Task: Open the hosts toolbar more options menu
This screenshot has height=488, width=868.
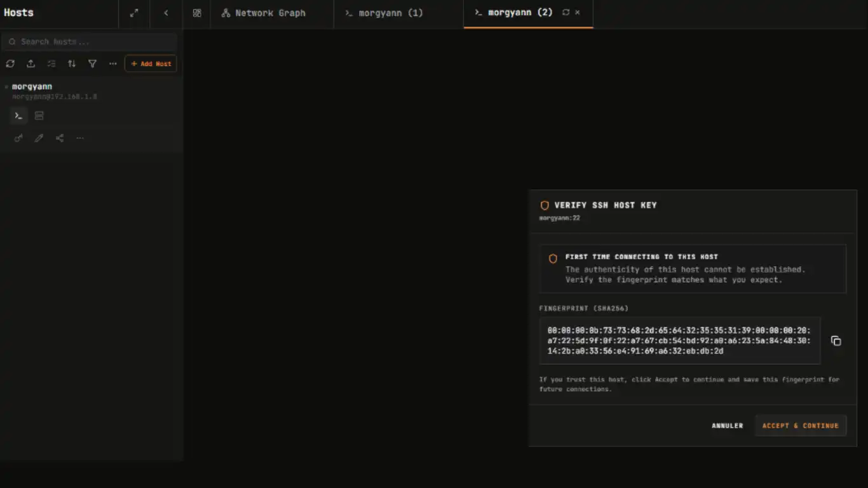Action: (113, 64)
